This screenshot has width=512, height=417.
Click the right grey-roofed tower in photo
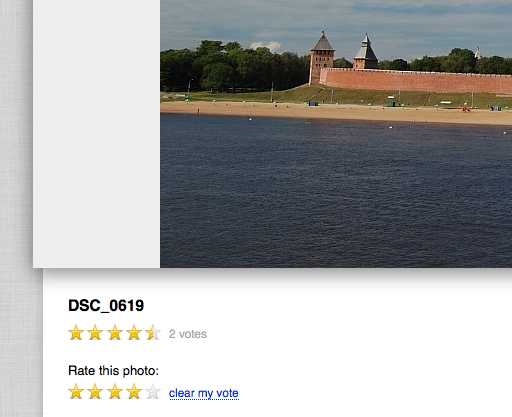tap(366, 52)
